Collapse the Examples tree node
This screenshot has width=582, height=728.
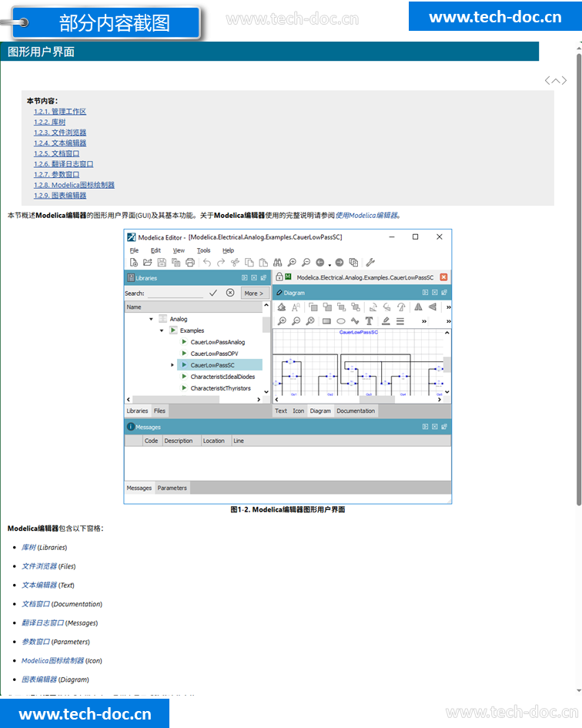pyautogui.click(x=162, y=330)
